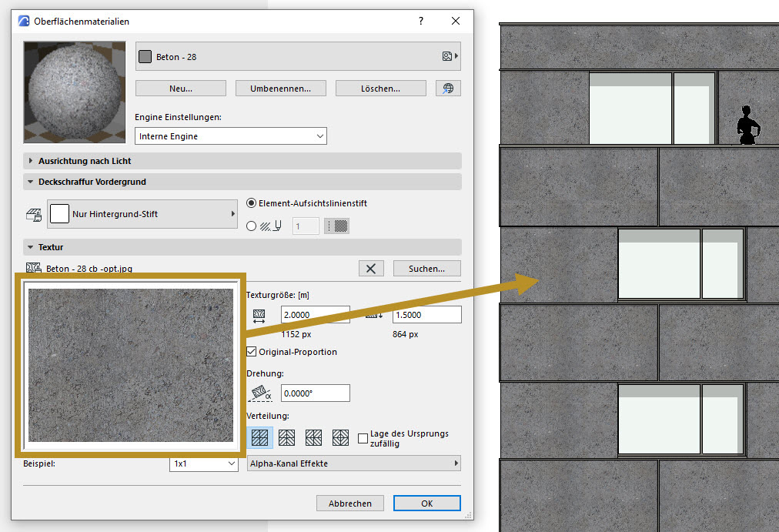Click the horizontal texture size icon
The width and height of the screenshot is (779, 532).
pyautogui.click(x=259, y=316)
